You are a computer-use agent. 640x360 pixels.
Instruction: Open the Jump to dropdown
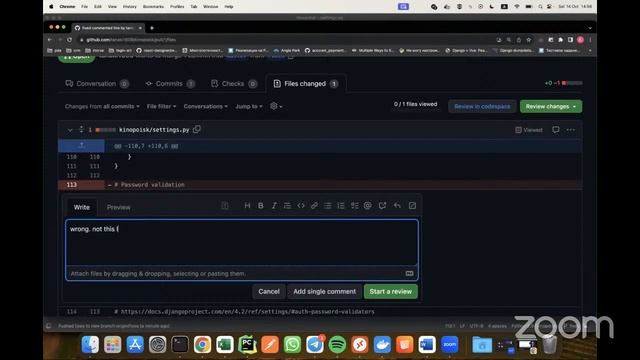point(249,106)
